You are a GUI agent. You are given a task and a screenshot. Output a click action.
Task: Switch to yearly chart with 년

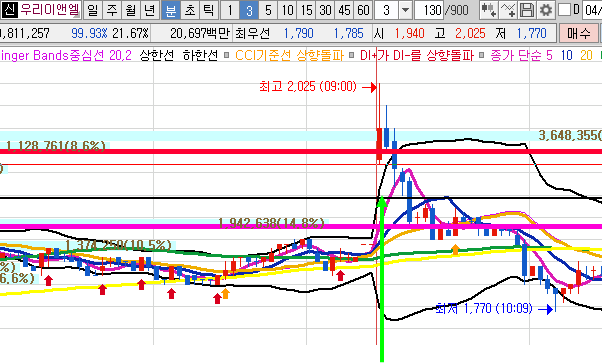[149, 10]
